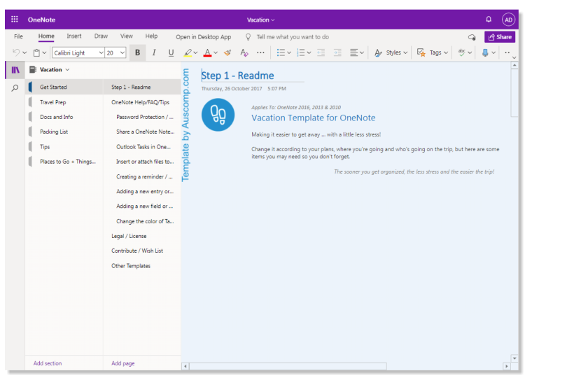Click the vertical scrollbar down arrow
This screenshot has height=392, width=574.
point(514,358)
